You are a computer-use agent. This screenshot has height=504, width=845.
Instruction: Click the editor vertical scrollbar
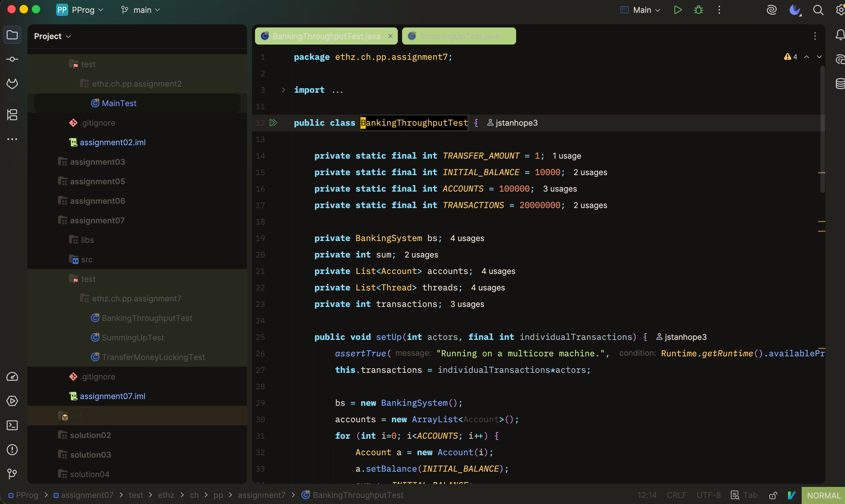tap(822, 130)
